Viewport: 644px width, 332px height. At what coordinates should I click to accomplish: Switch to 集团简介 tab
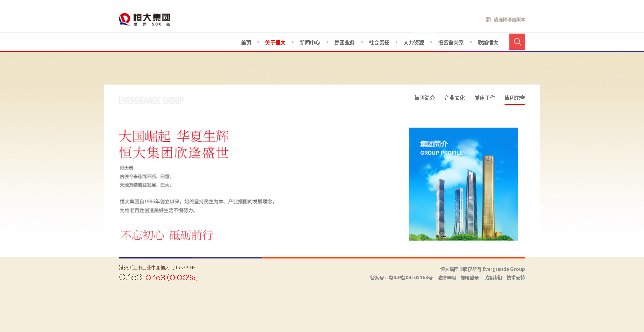click(424, 98)
